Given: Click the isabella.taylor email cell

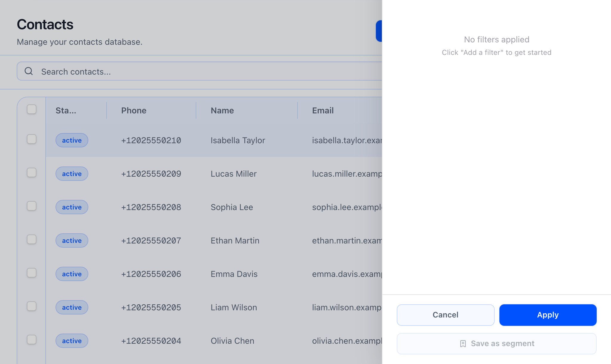Looking at the screenshot, I should (347, 140).
